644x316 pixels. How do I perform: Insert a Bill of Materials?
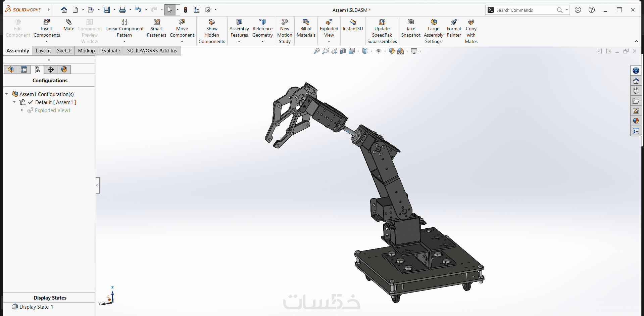pos(306,28)
